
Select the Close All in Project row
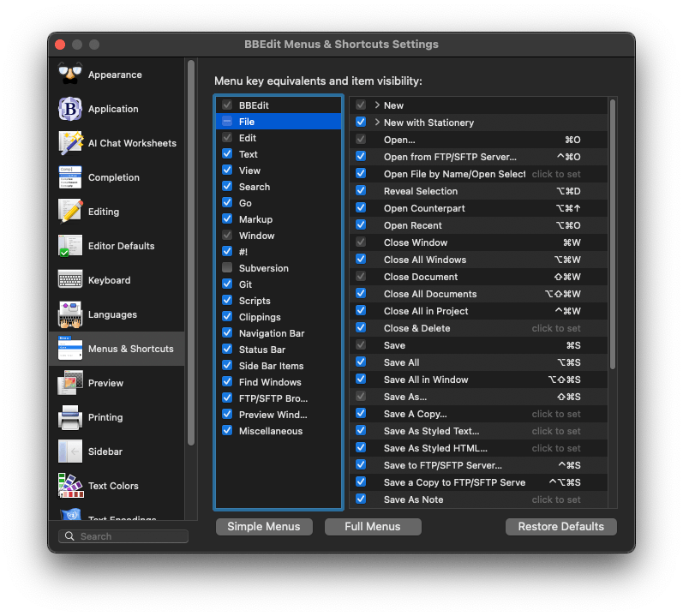[478, 311]
